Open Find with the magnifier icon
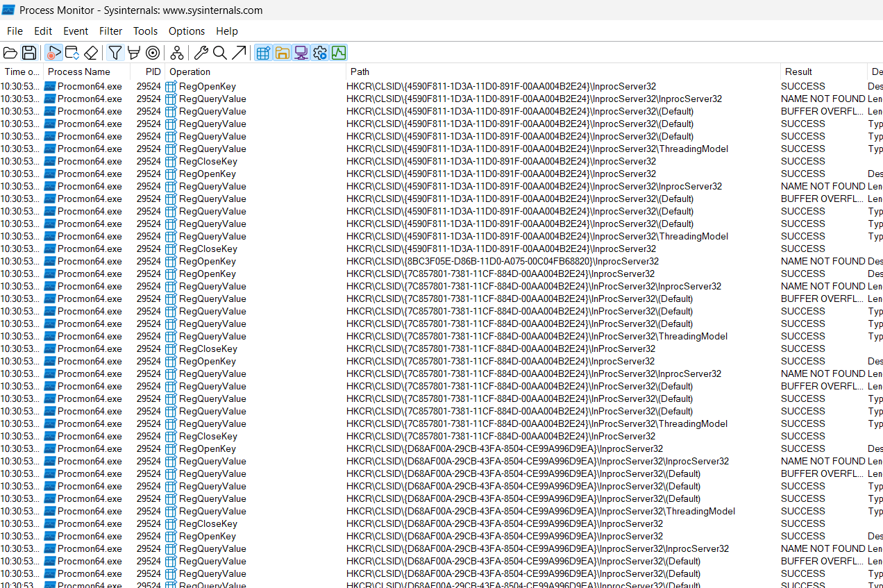This screenshot has height=588, width=883. pos(220,53)
